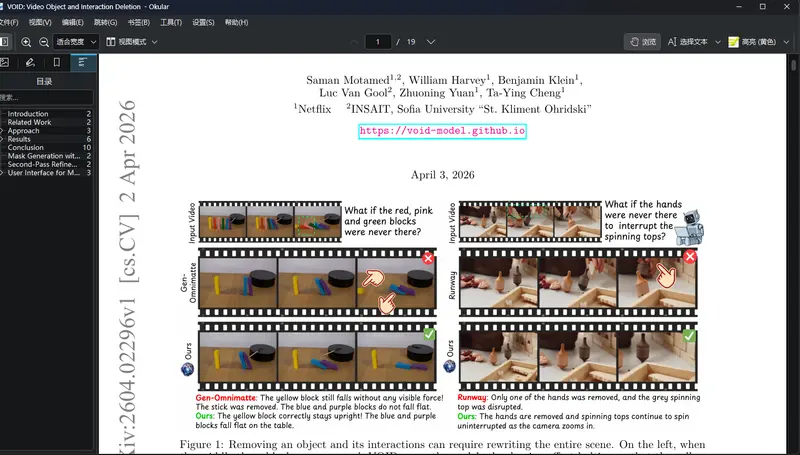Jump to the Conclusion section
Viewport: 800px width, 455px height.
(25, 147)
